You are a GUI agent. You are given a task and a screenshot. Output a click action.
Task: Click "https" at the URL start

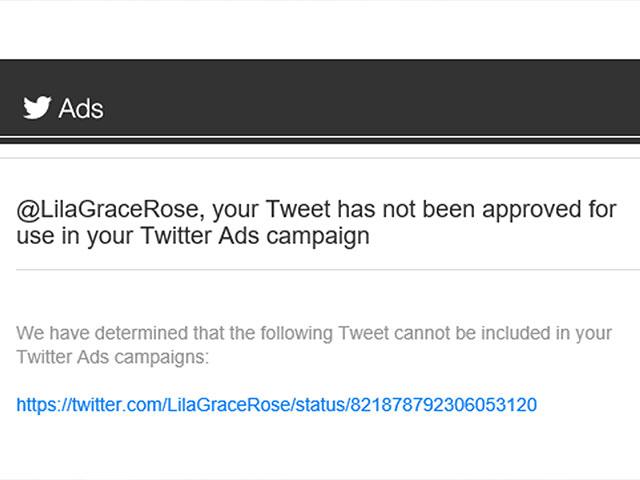[36, 405]
